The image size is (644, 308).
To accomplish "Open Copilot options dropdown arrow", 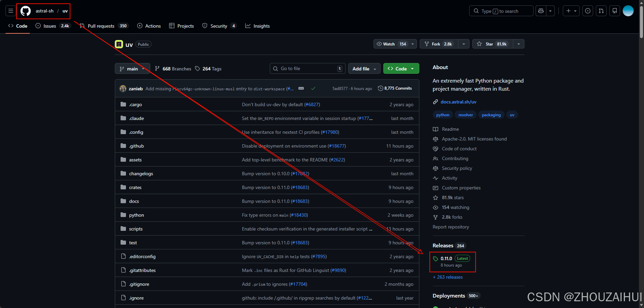I will [x=550, y=11].
